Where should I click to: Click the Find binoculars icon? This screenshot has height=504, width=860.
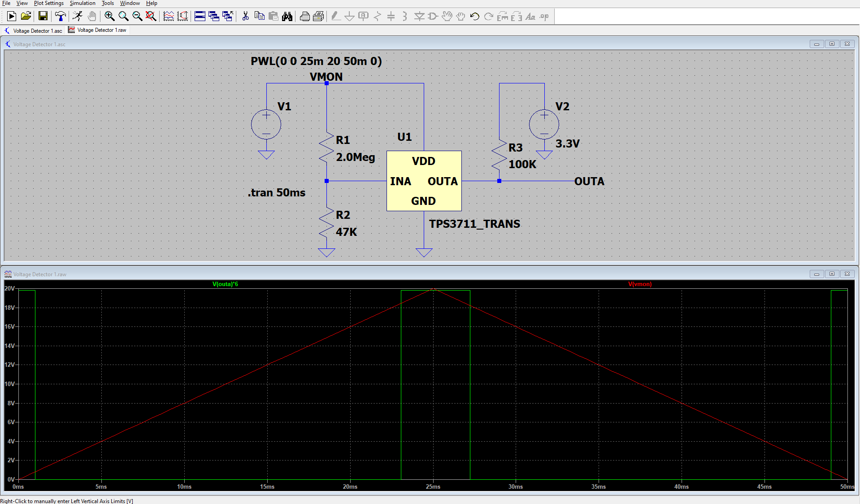click(x=287, y=17)
